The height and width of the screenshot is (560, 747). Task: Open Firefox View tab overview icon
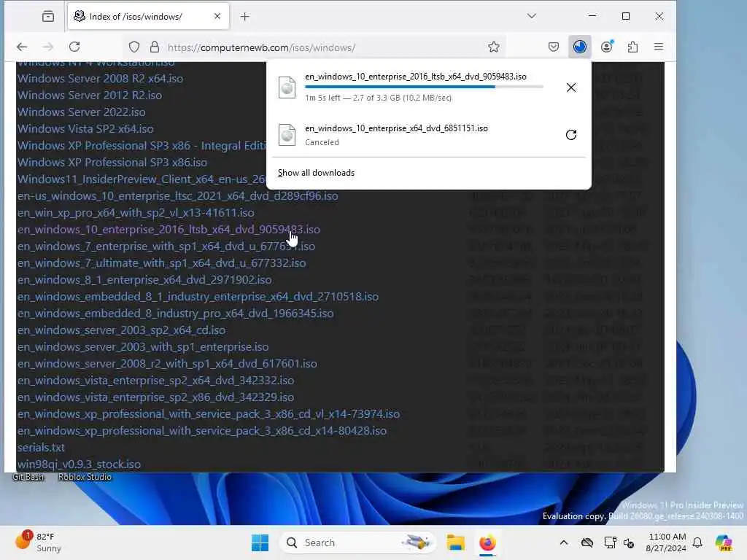pos(48,17)
